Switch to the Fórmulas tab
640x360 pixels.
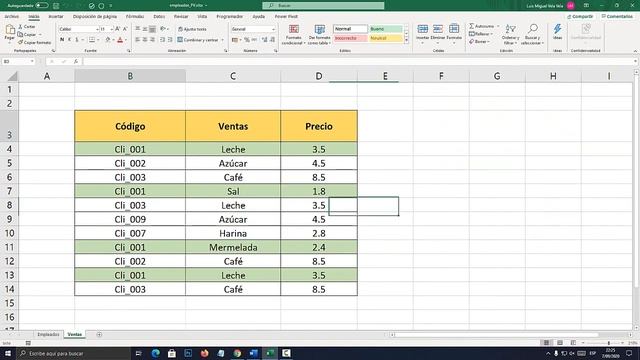135,17
